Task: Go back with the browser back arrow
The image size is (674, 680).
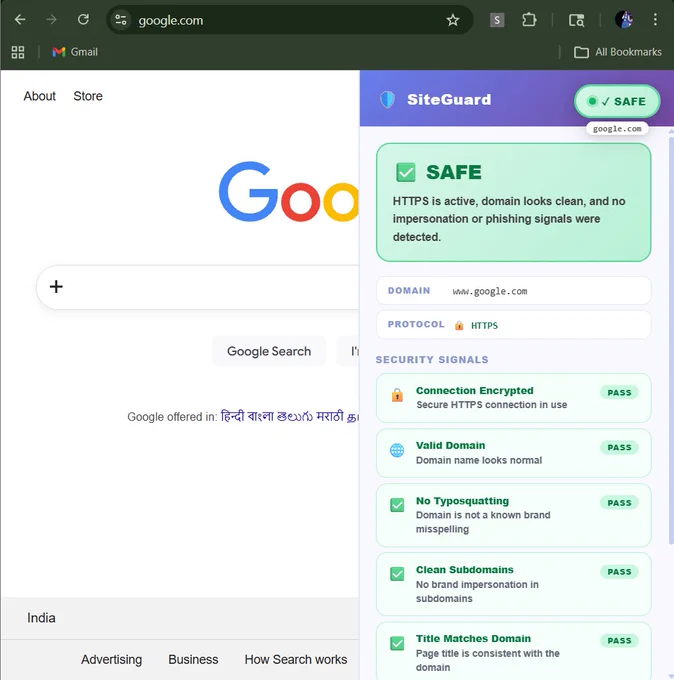Action: tap(20, 20)
